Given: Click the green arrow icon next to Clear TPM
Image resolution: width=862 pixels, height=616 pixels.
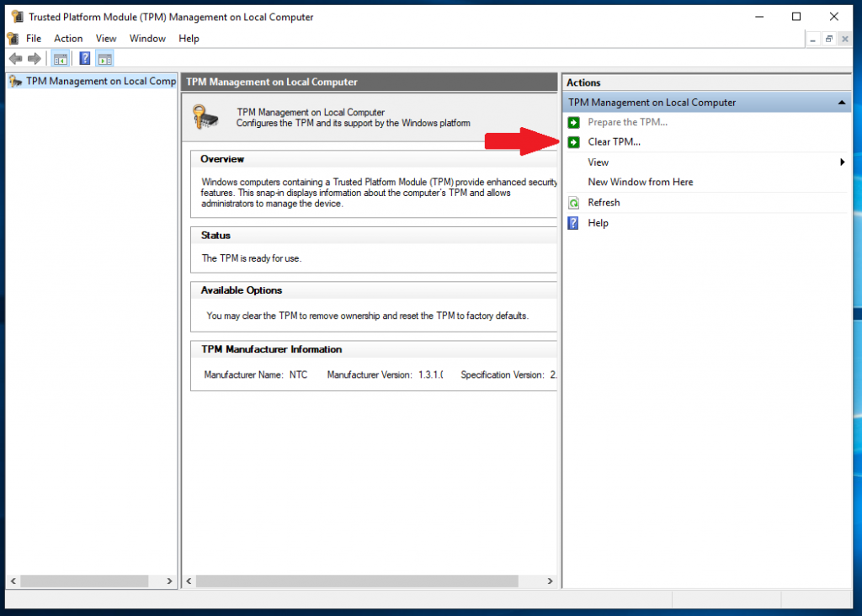Looking at the screenshot, I should (573, 142).
